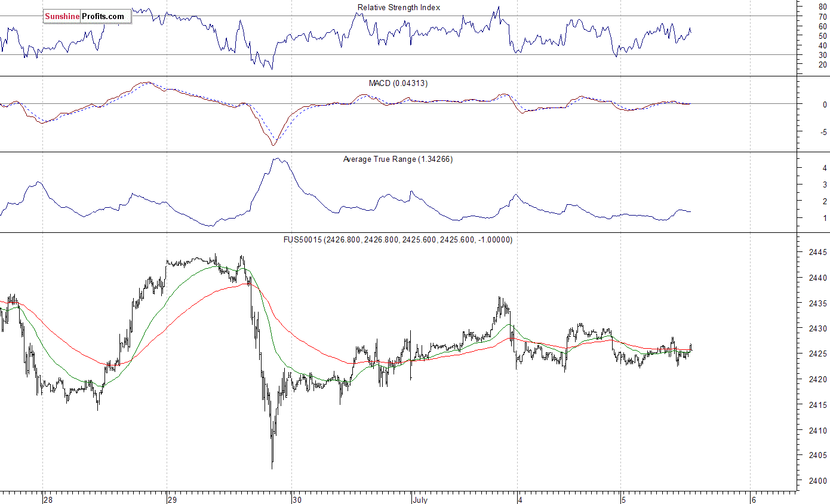Viewport: 830px width, 504px height.
Task: Click the ATR scale value 1
Action: tap(825, 219)
